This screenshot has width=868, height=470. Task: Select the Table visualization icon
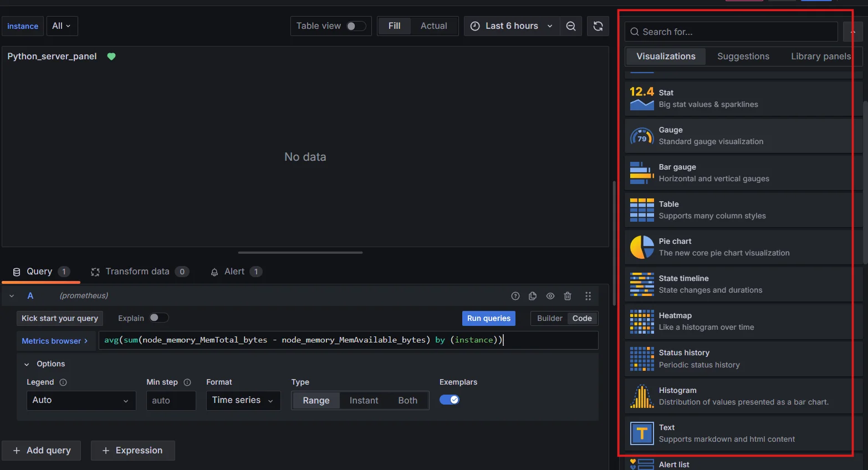(x=642, y=210)
